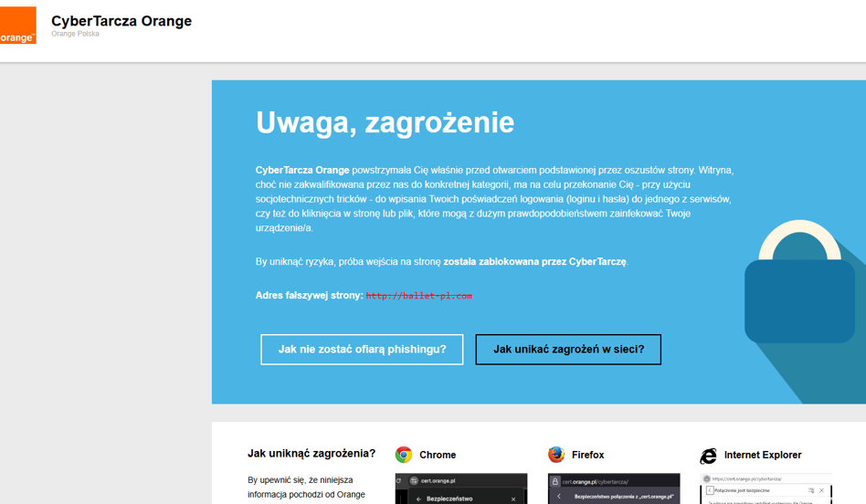Click the fake site address http://ballet-pl.com
Image resolution: width=866 pixels, height=504 pixels.
click(x=419, y=296)
